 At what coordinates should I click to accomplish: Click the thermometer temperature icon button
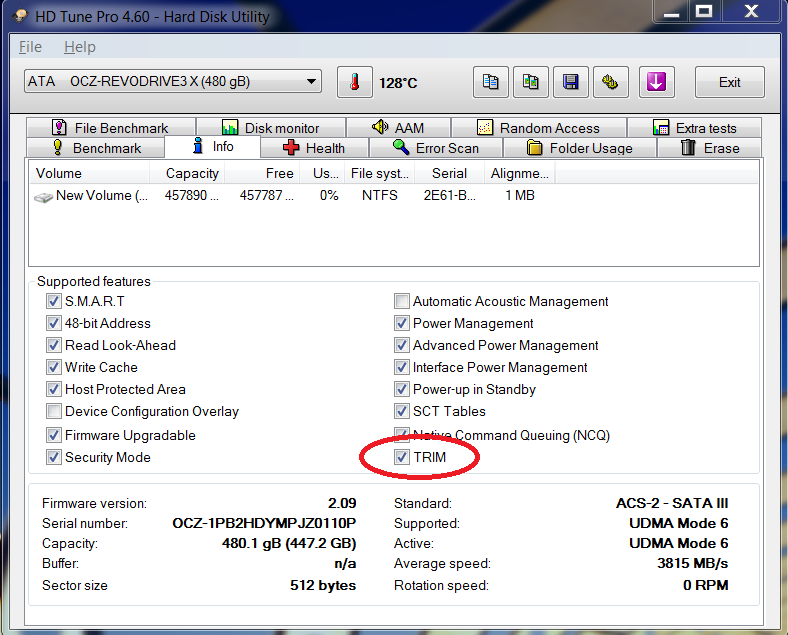coord(354,83)
